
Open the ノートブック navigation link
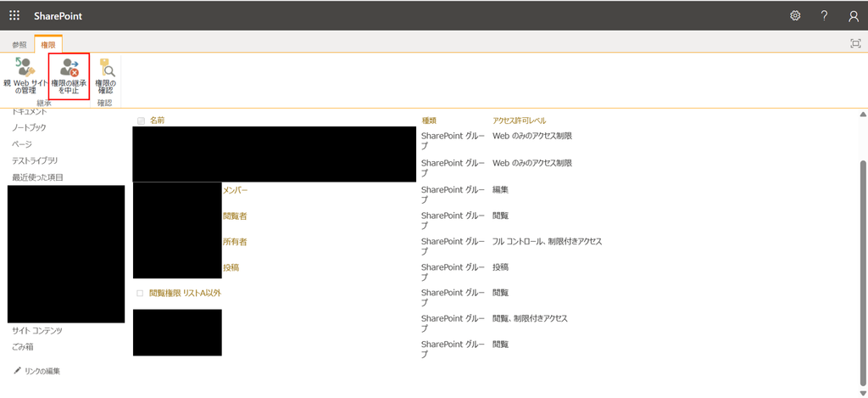(30, 127)
